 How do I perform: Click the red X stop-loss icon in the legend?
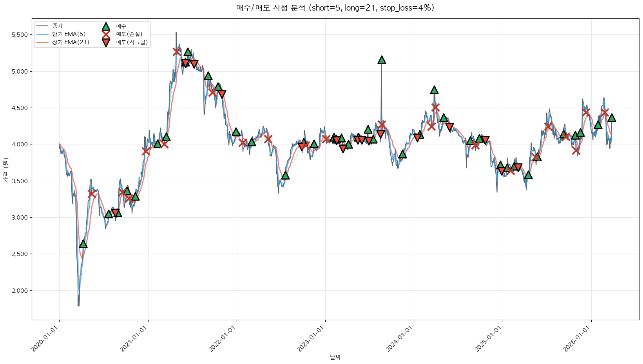pyautogui.click(x=106, y=34)
